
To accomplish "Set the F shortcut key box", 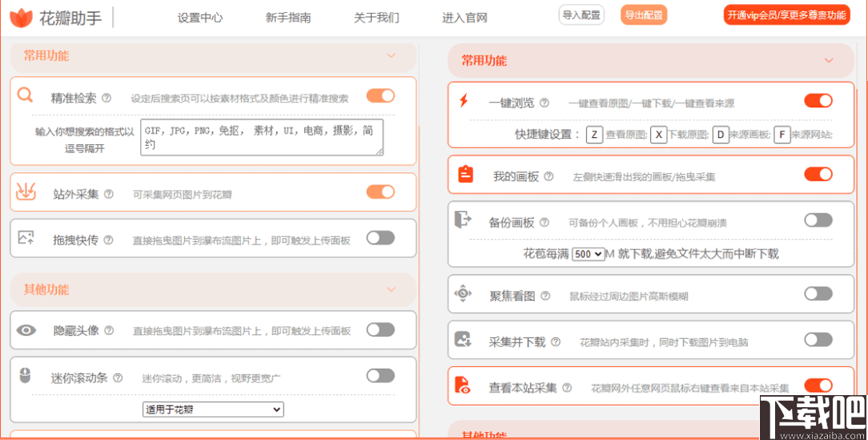I will [782, 135].
